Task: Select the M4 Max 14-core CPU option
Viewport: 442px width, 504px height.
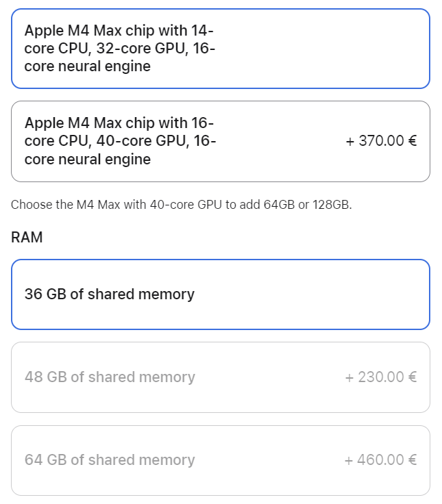Action: 220,49
